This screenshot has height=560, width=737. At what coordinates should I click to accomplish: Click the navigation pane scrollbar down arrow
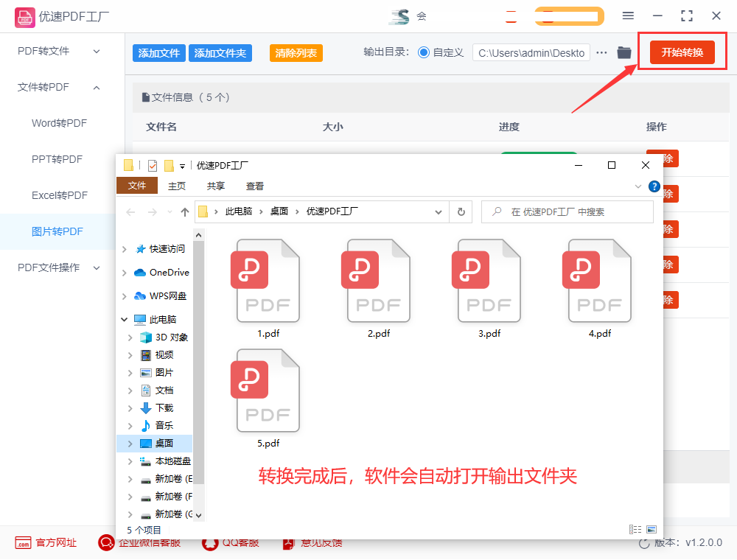(199, 515)
